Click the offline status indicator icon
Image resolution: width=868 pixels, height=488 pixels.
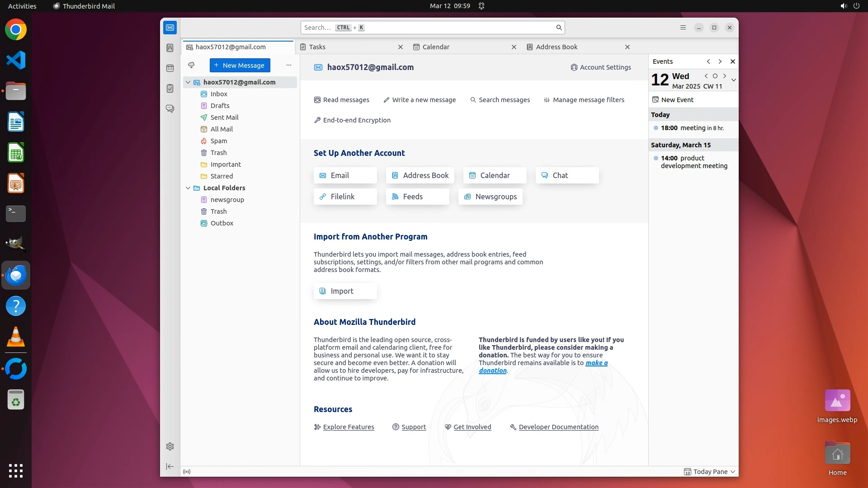click(x=187, y=472)
